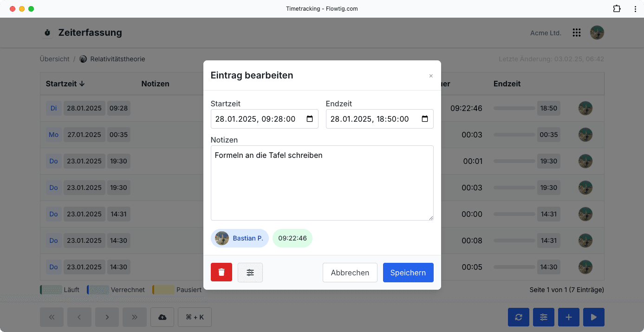The height and width of the screenshot is (332, 644).
Task: Click into the Notizen text area
Action: 322,183
